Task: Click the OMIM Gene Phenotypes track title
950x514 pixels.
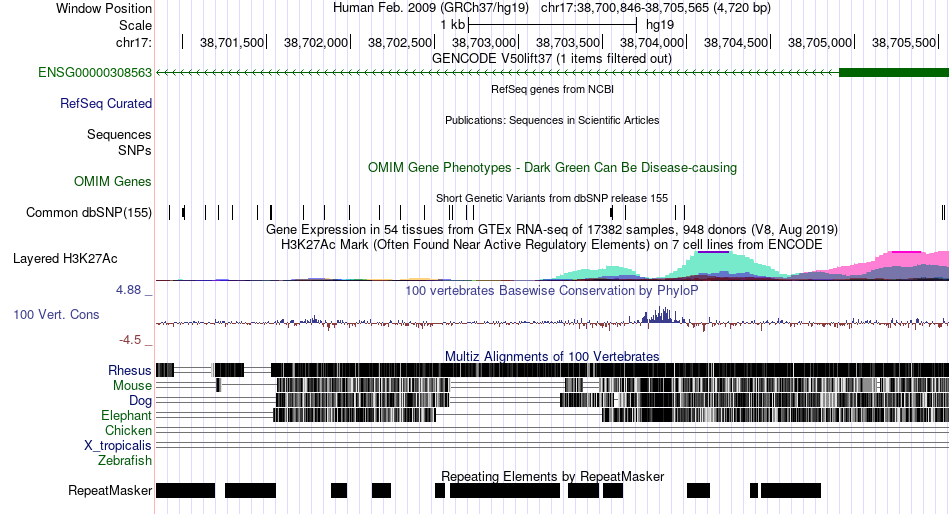Action: tap(552, 167)
